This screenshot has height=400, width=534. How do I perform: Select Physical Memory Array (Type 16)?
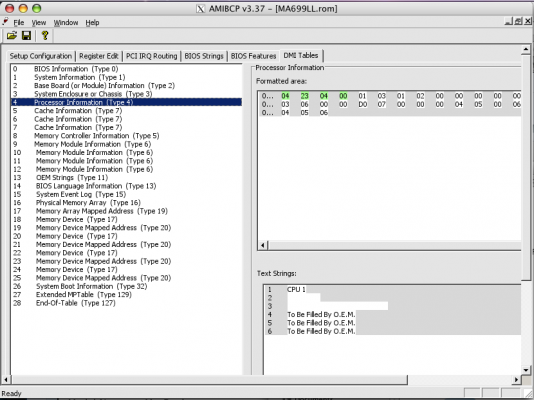tap(126, 203)
